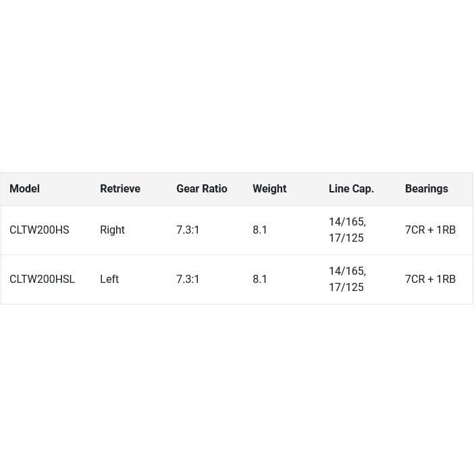
Task: Click 14/165 line capacity in CLTW200HS row
Action: tap(347, 222)
